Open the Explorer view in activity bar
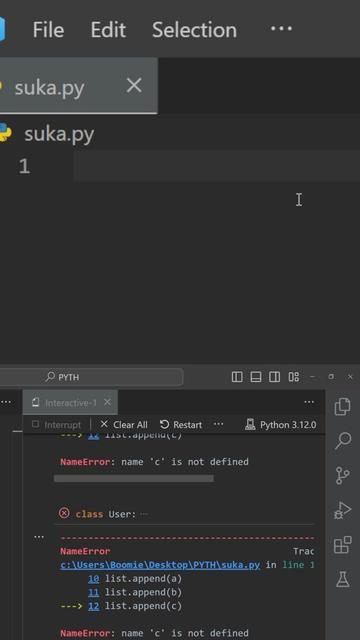The width and height of the screenshot is (360, 640). coord(342,407)
